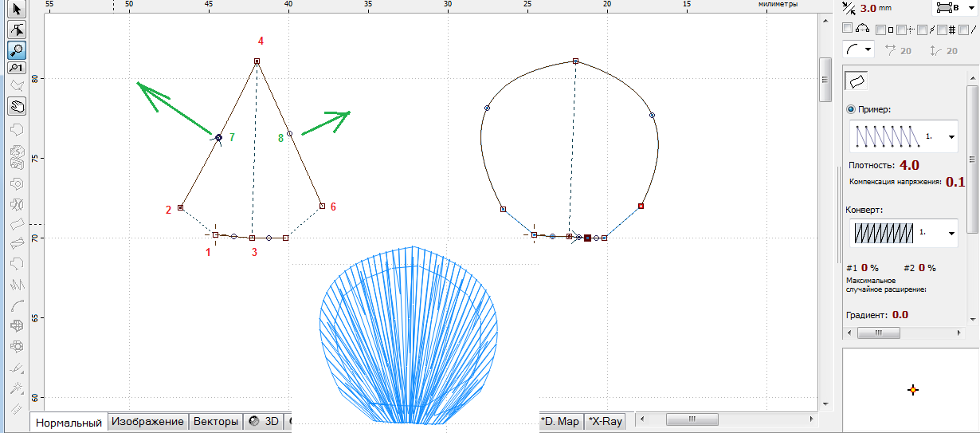The image size is (980, 433).
Task: Open the Векторы view tab
Action: tap(215, 422)
